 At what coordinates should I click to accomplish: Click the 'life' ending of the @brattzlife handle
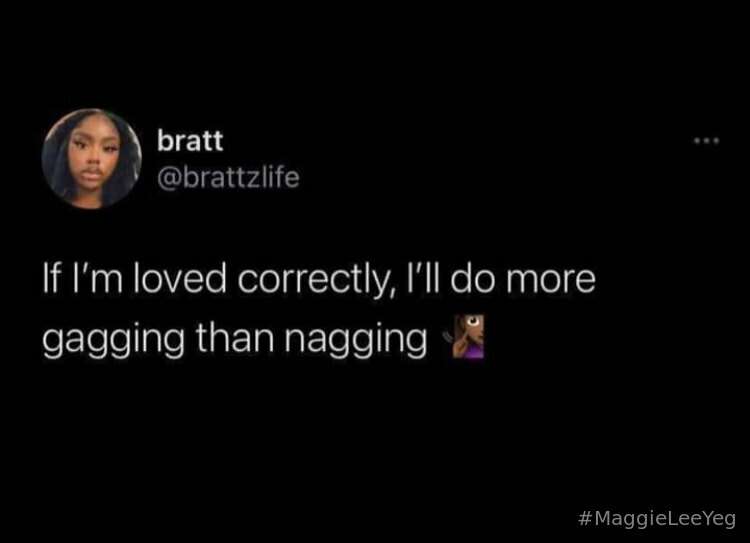pyautogui.click(x=280, y=177)
